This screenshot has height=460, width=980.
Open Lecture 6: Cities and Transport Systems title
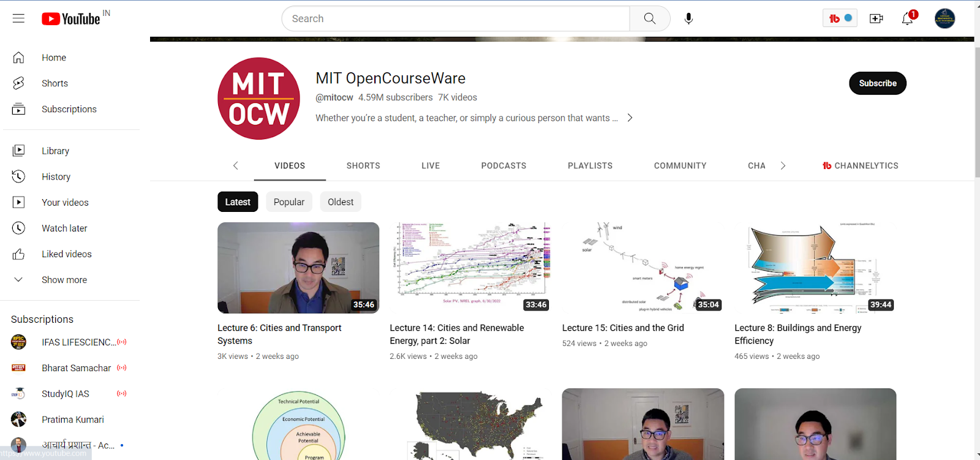point(279,334)
